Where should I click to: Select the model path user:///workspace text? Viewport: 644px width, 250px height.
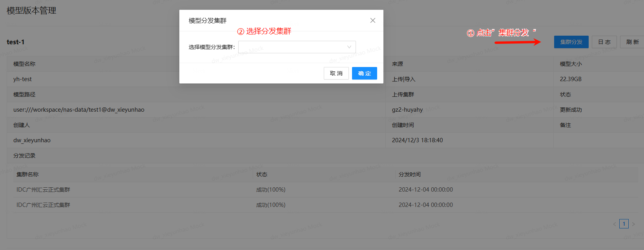(x=78, y=110)
